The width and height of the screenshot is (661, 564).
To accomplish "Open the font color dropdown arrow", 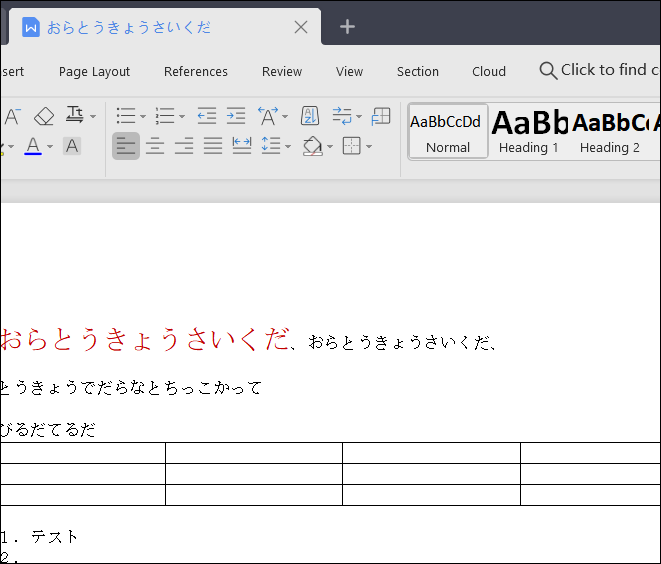I will click(50, 147).
